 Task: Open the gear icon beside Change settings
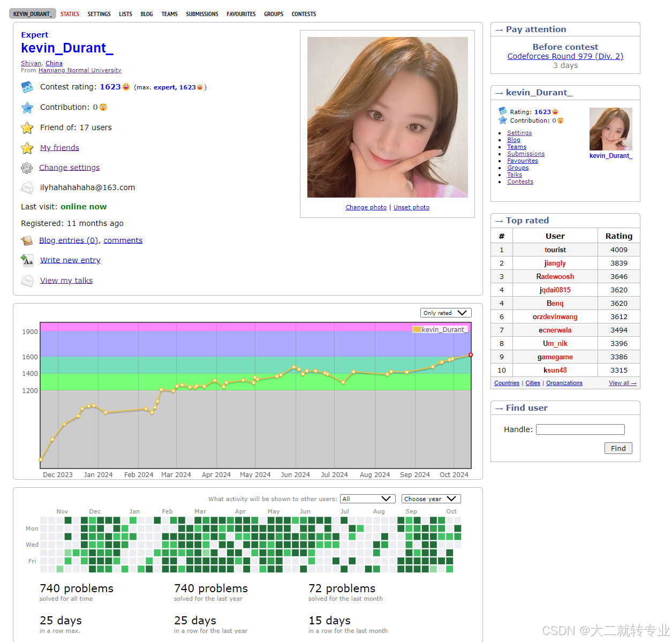[x=27, y=168]
